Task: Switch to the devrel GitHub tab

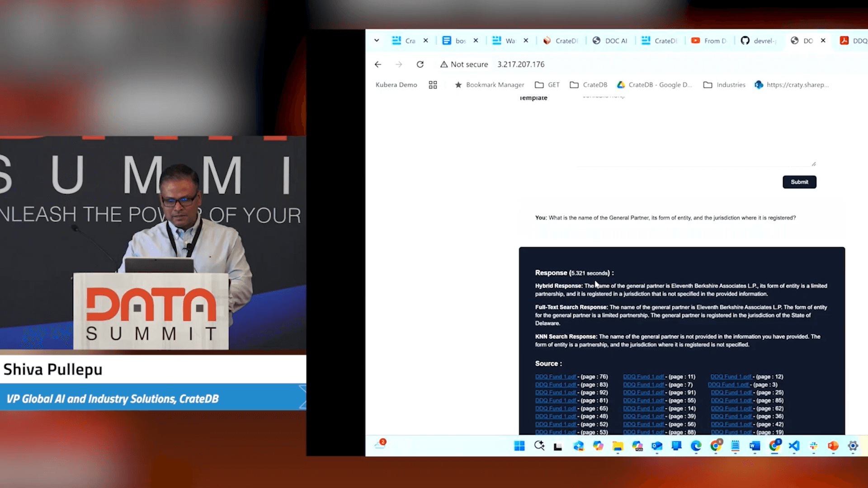Action: point(759,41)
